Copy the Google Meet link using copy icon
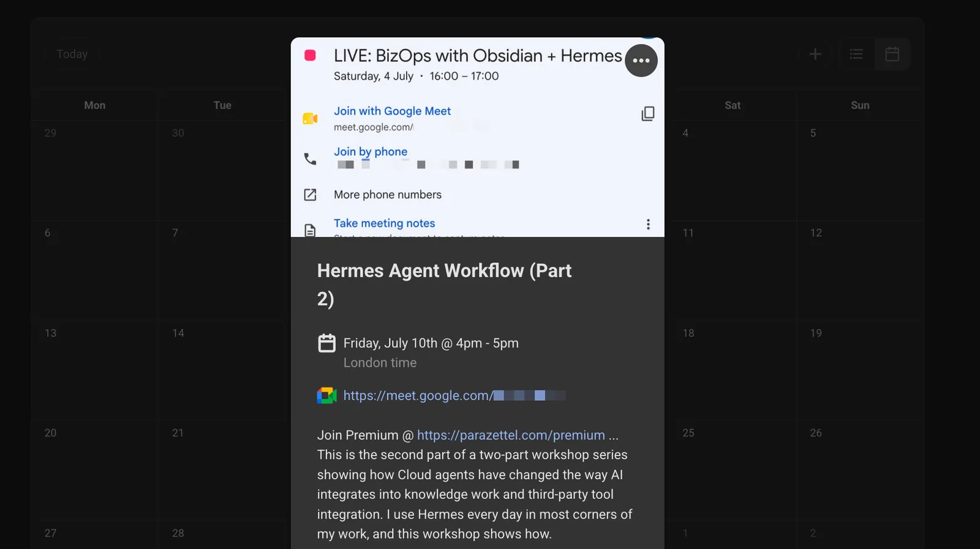This screenshot has width=980, height=549. pyautogui.click(x=647, y=114)
